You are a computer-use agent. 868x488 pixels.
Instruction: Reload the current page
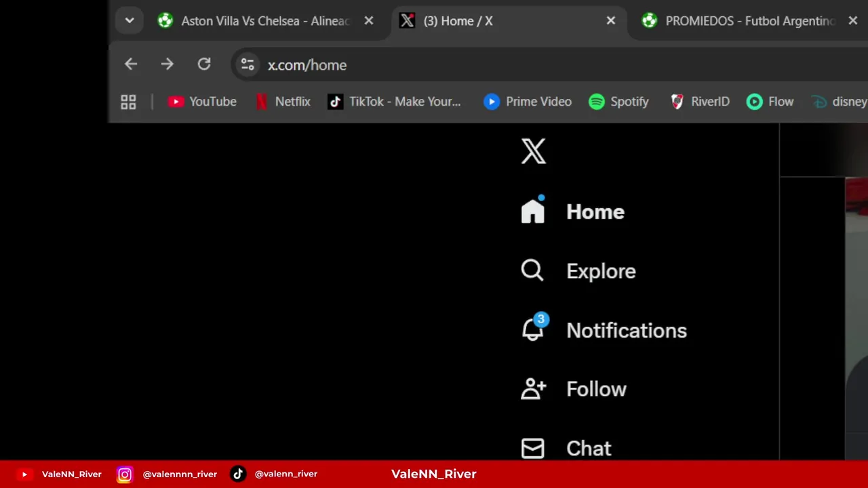point(204,64)
